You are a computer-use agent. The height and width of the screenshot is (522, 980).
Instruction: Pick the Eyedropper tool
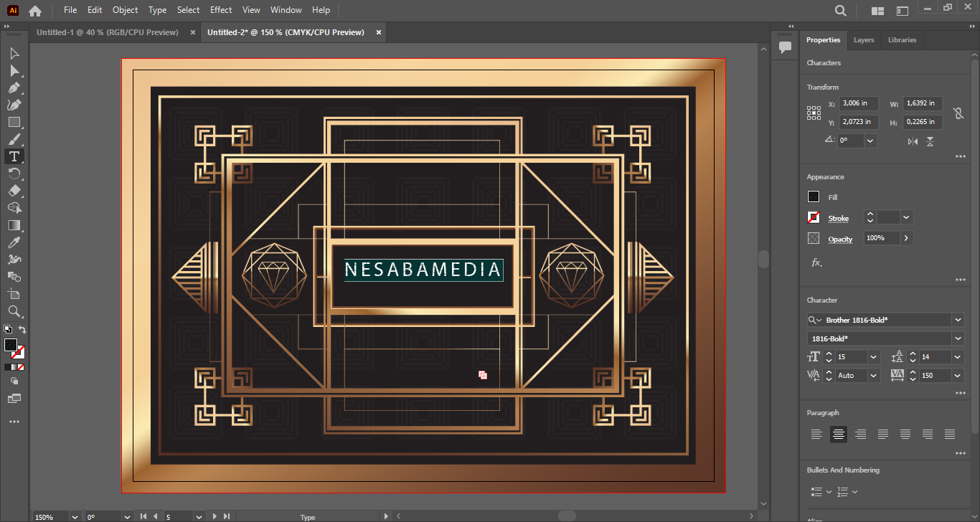[14, 242]
